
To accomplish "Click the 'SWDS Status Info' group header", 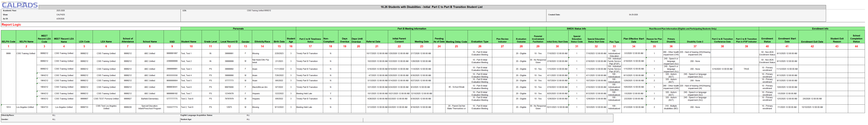I will pyautogui.click(x=576, y=29).
